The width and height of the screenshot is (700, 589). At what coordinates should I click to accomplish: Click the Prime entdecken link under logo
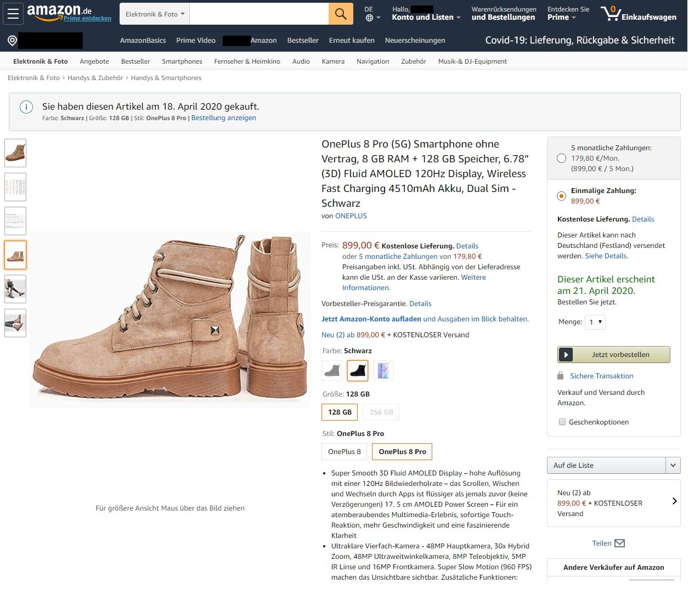(x=87, y=19)
